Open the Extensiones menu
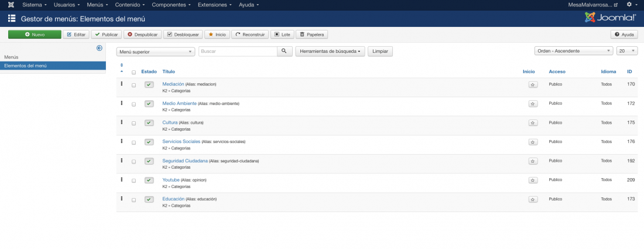The height and width of the screenshot is (249, 644). coord(215,5)
